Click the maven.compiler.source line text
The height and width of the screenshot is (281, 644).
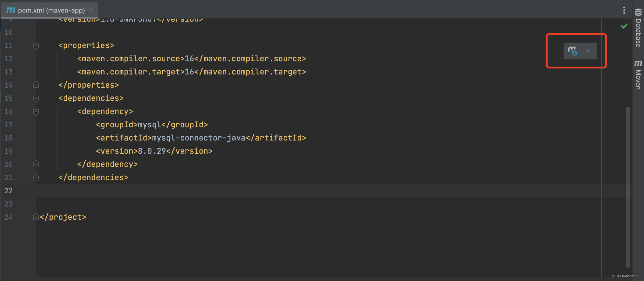click(191, 59)
